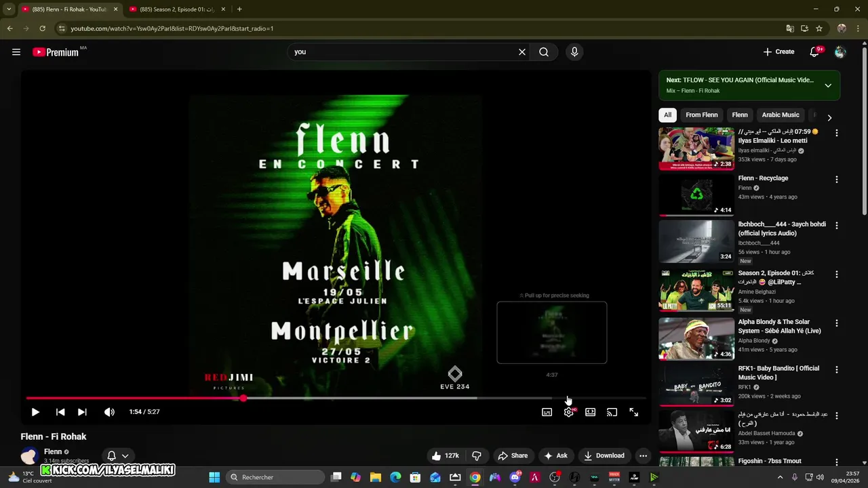Open options for the 3aych bohdi video
The height and width of the screenshot is (488, 868).
point(837,226)
